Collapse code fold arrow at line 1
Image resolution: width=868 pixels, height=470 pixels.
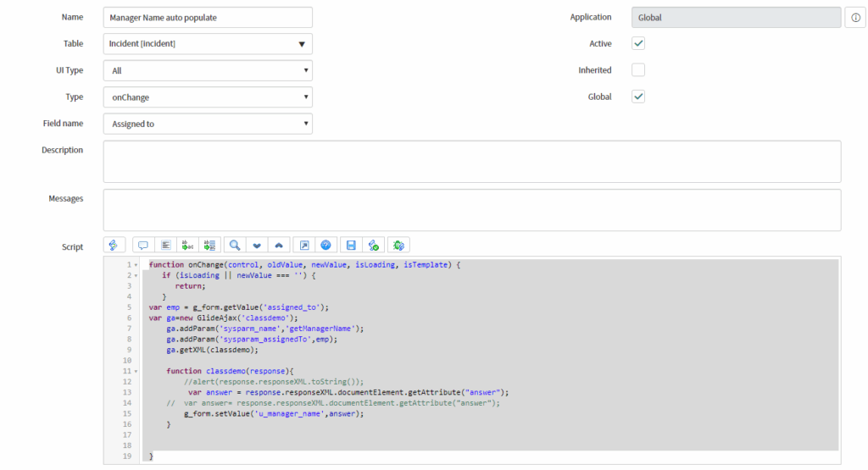tap(136, 265)
